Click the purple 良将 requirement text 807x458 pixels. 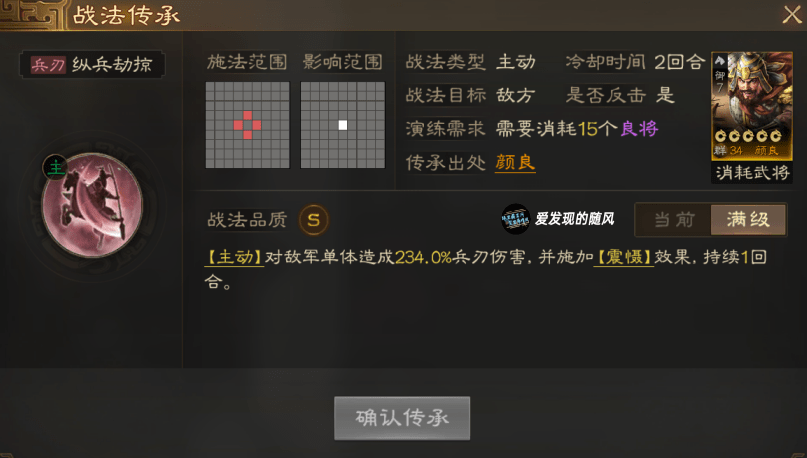pos(639,129)
